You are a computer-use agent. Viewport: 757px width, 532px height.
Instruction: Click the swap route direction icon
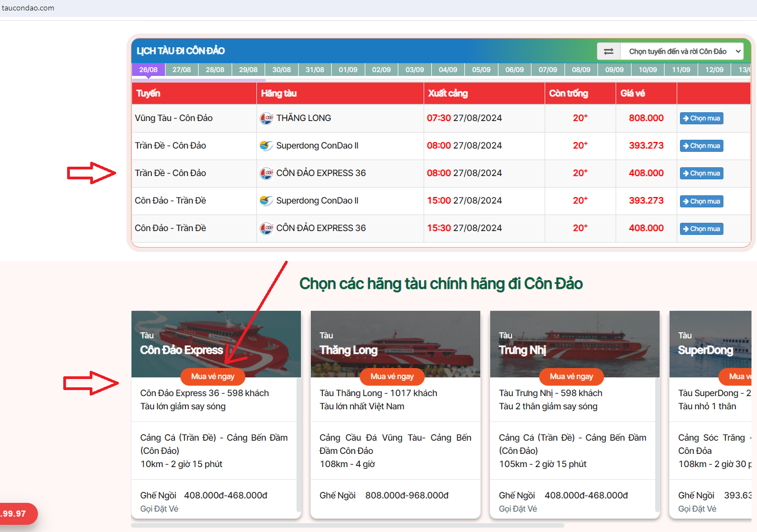(608, 51)
